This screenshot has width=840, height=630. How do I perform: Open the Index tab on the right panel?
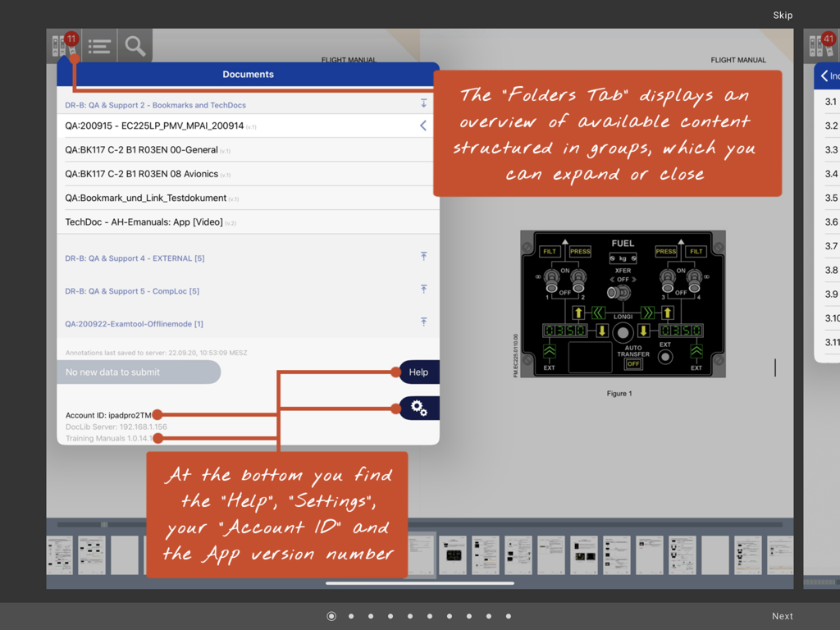832,75
